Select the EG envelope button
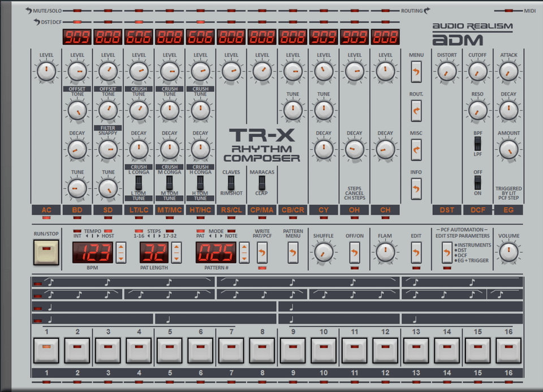The width and height of the screenshot is (543, 392). pyautogui.click(x=508, y=210)
